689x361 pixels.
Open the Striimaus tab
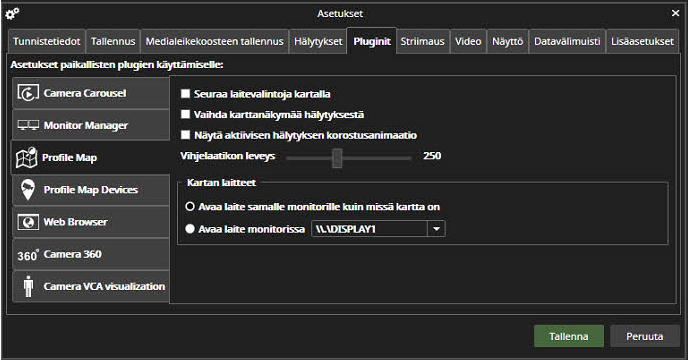point(423,42)
